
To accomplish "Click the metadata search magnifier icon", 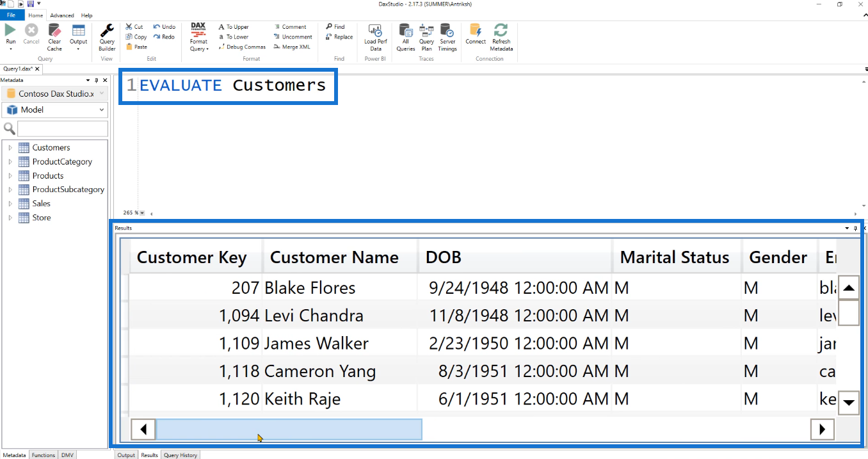I will [x=9, y=129].
